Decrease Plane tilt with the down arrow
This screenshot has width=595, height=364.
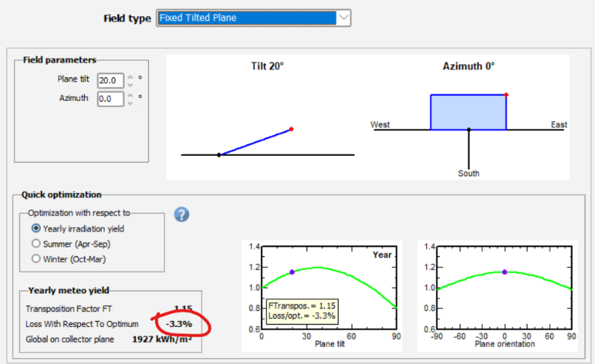coord(130,84)
